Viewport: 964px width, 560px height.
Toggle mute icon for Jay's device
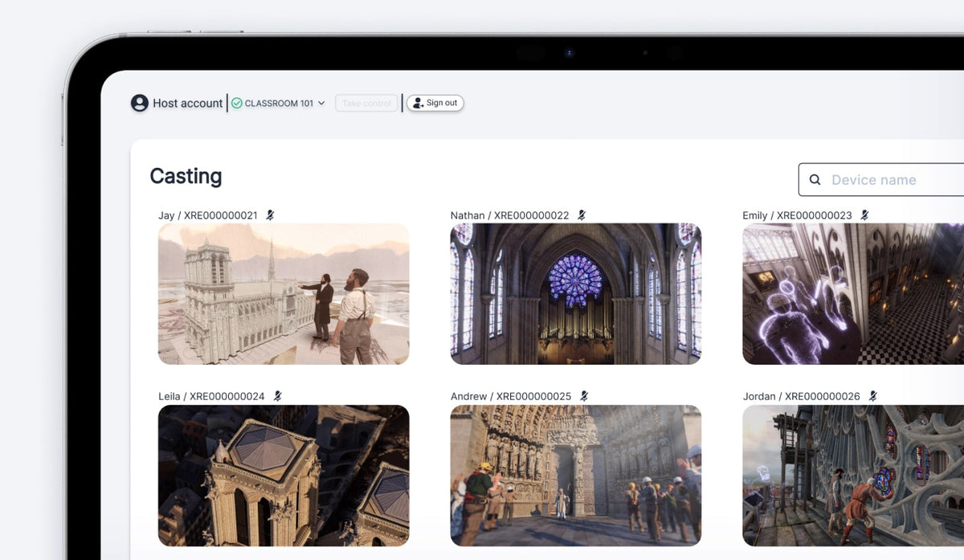tap(271, 215)
